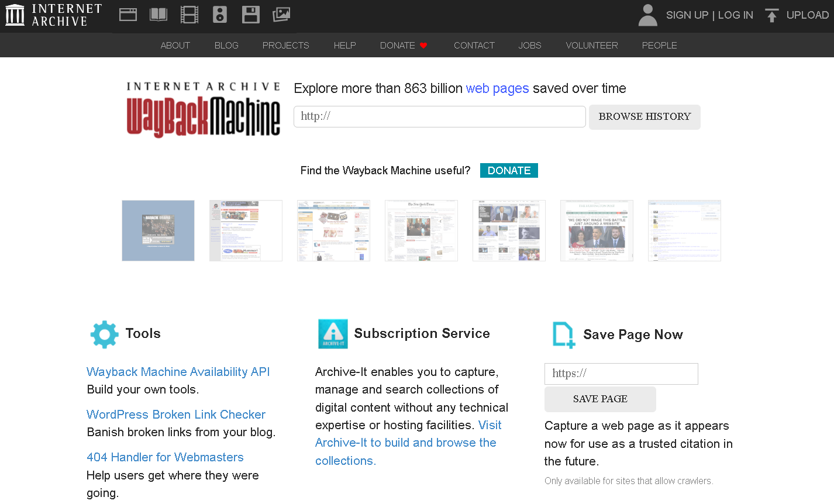Open the third archived page thumbnail
834x504 pixels.
[333, 230]
